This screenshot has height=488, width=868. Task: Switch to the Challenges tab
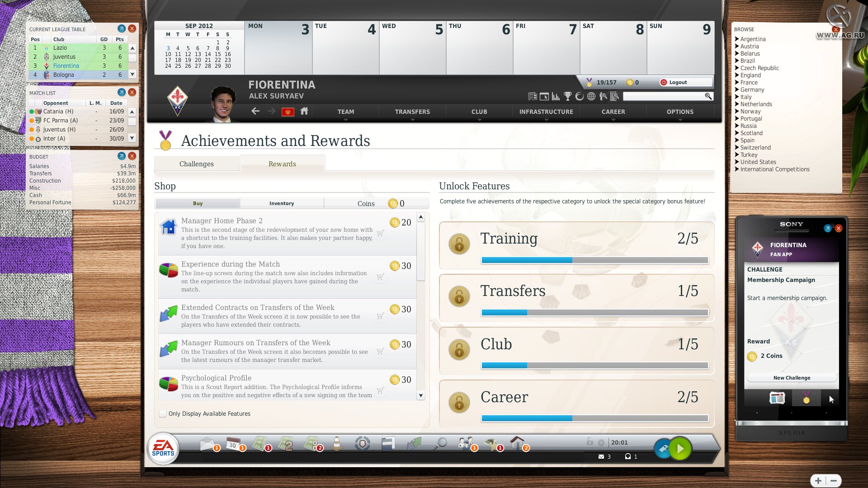[x=197, y=164]
